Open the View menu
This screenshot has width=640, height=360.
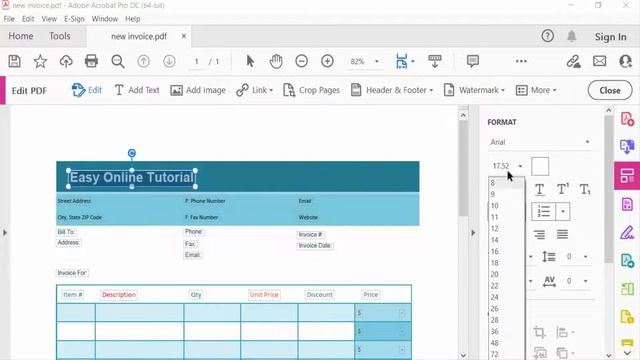(49, 19)
